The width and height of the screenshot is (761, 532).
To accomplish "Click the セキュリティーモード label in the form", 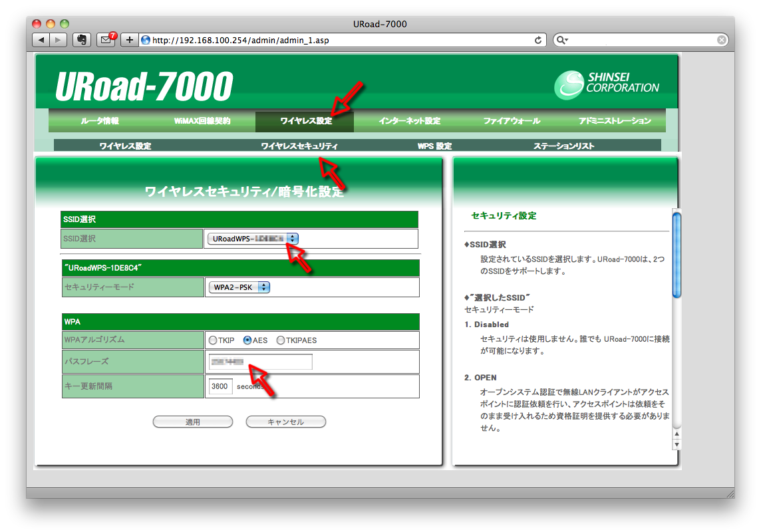I will pos(99,287).
